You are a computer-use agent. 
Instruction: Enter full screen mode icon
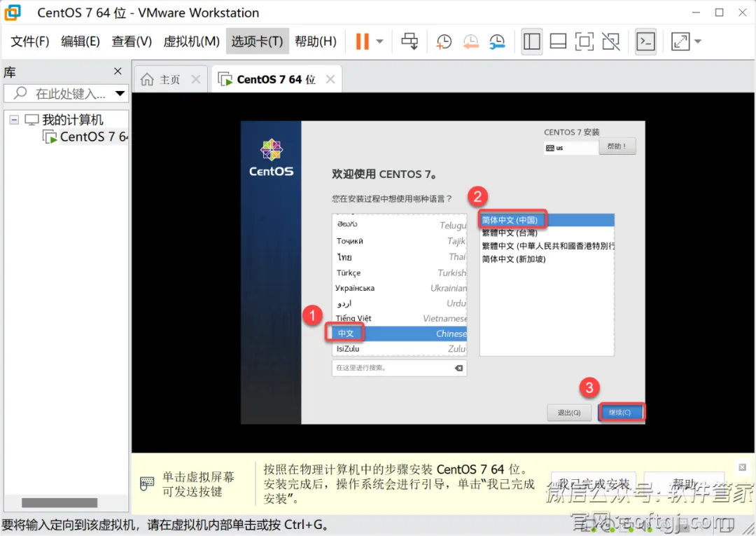coord(584,41)
